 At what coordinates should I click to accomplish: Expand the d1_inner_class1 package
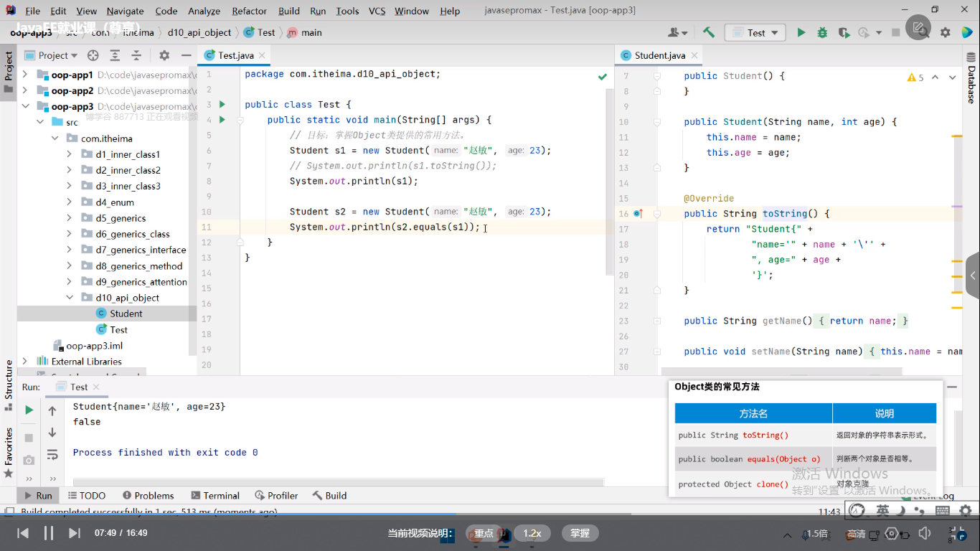click(69, 154)
